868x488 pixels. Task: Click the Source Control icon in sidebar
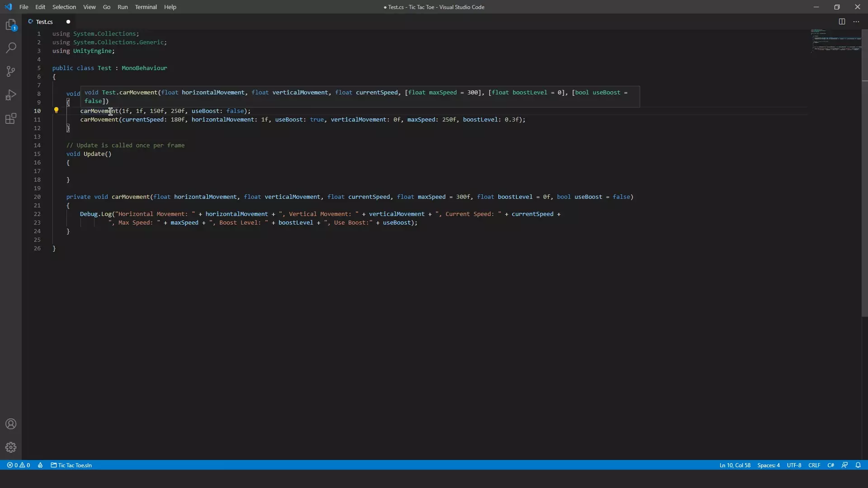point(11,71)
